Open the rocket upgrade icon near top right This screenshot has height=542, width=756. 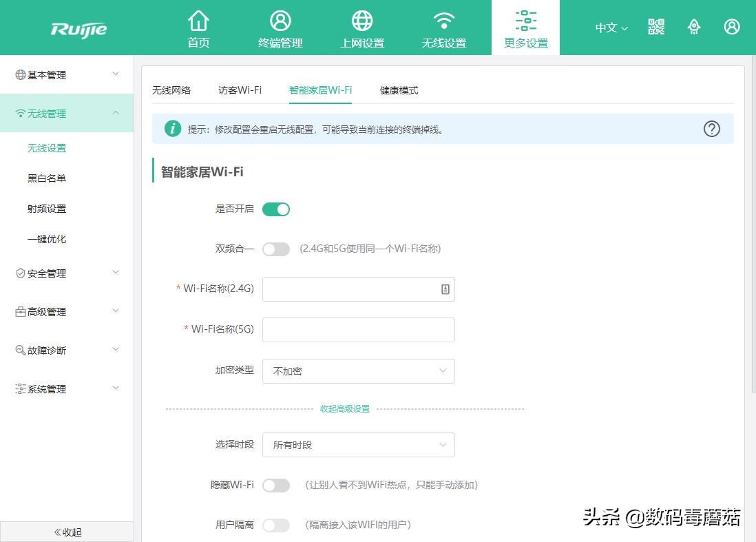694,26
